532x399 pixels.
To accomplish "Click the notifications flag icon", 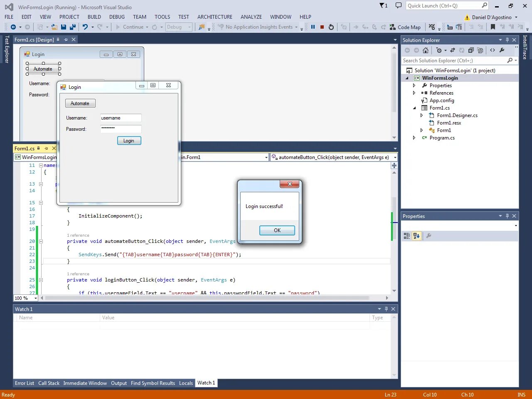I will coord(383,5).
